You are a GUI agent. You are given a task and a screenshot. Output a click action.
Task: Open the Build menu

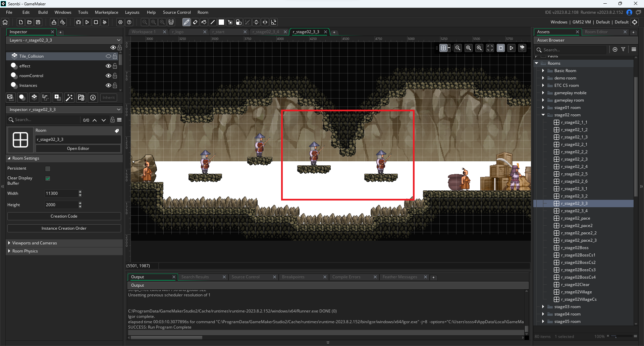(43, 12)
